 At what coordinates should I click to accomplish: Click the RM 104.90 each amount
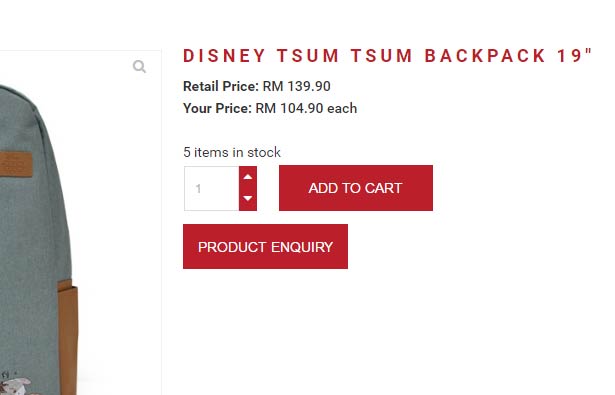coord(306,108)
